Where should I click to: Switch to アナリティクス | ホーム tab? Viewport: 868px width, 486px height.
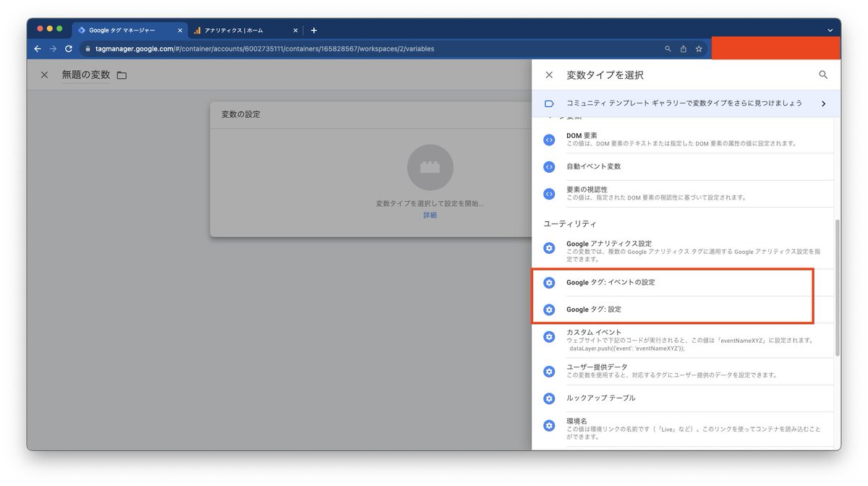click(245, 30)
